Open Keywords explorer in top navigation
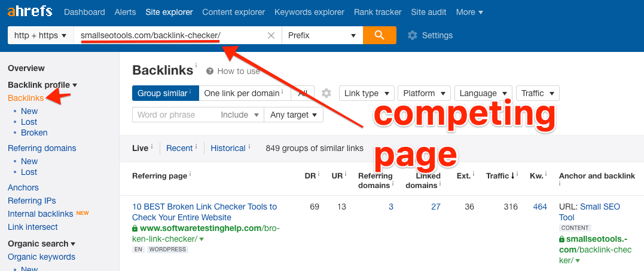Image resolution: width=644 pixels, height=271 pixels. click(310, 13)
